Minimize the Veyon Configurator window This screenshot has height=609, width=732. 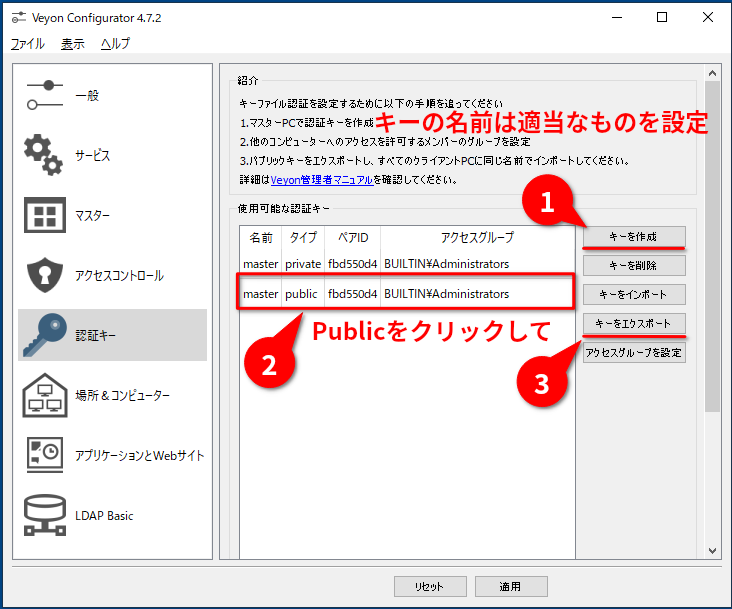[x=617, y=18]
